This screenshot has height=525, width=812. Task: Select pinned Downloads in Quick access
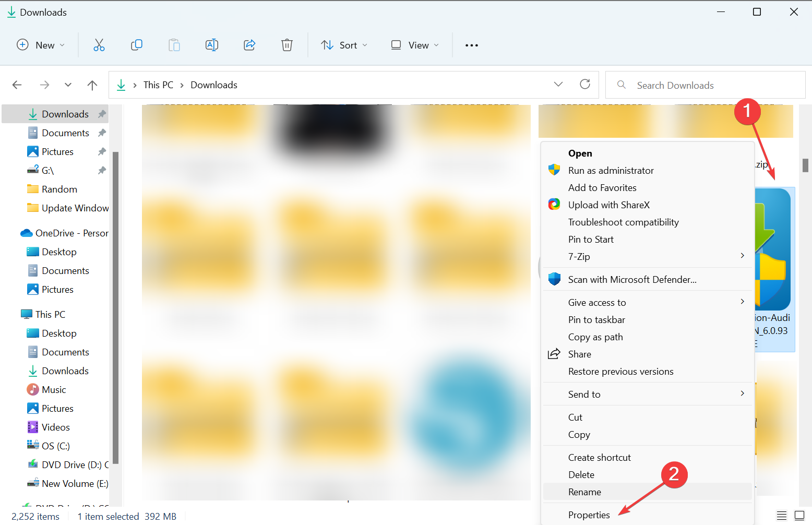point(55,114)
